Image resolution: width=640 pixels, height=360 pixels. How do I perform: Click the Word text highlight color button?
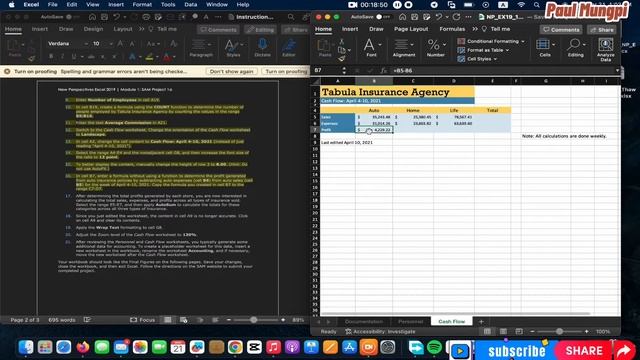click(x=149, y=57)
